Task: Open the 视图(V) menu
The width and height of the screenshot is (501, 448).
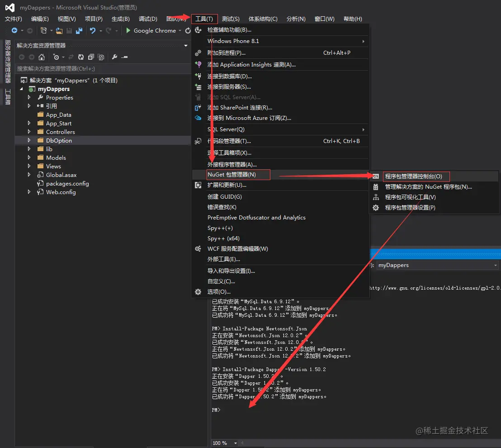Action: tap(67, 19)
